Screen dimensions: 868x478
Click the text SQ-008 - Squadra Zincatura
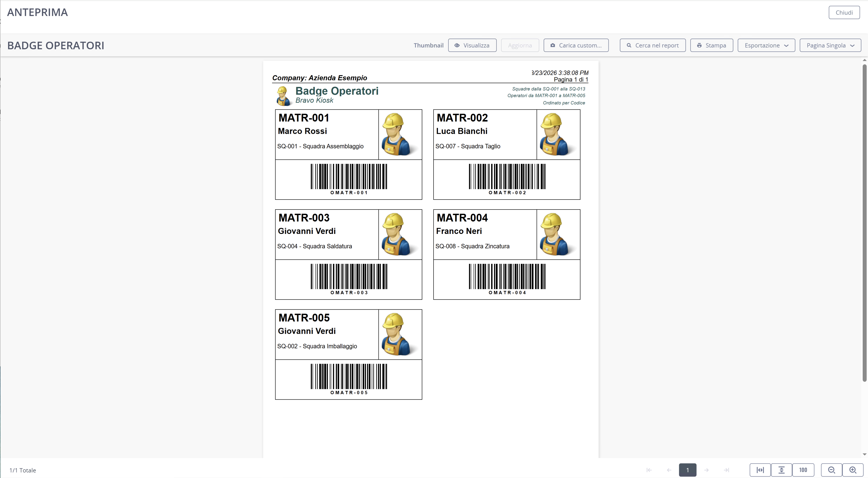472,246
